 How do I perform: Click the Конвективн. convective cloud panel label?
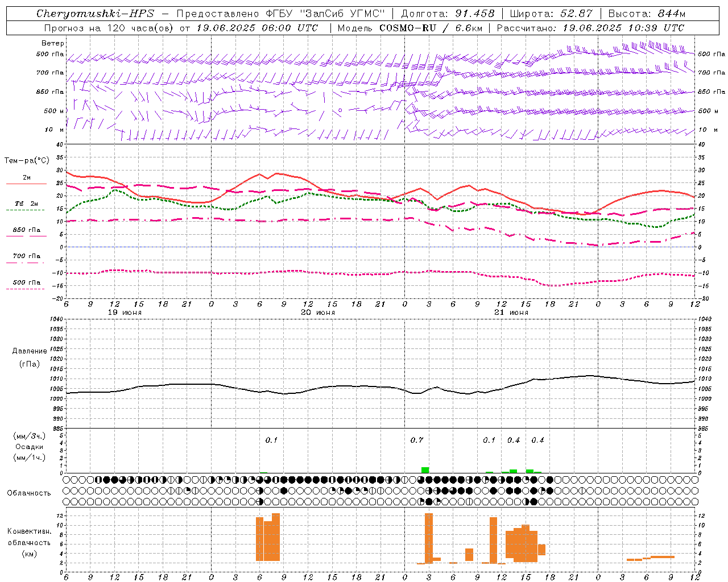point(30,531)
